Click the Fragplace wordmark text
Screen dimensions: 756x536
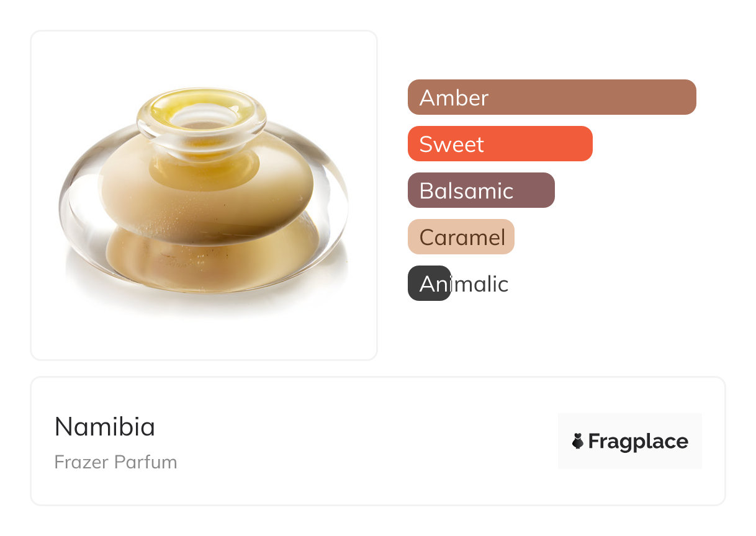[637, 441]
